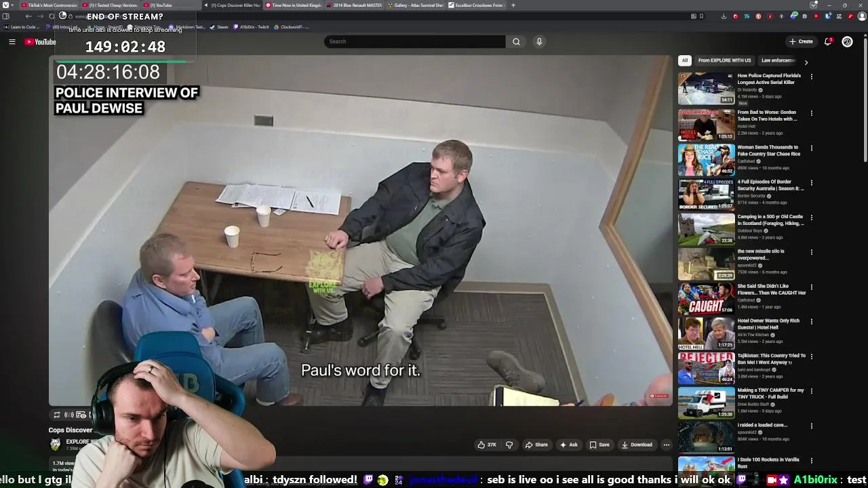This screenshot has width=868, height=488.
Task: Open YouTube notifications bell
Action: pos(828,41)
